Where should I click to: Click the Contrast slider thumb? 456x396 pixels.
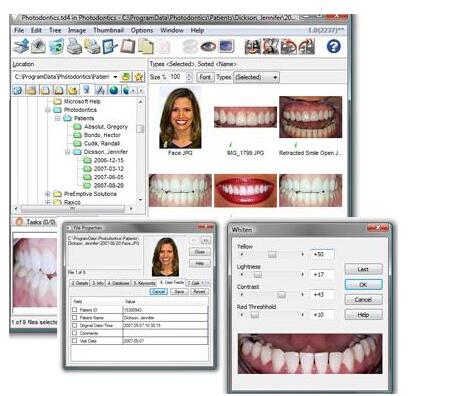(x=281, y=295)
